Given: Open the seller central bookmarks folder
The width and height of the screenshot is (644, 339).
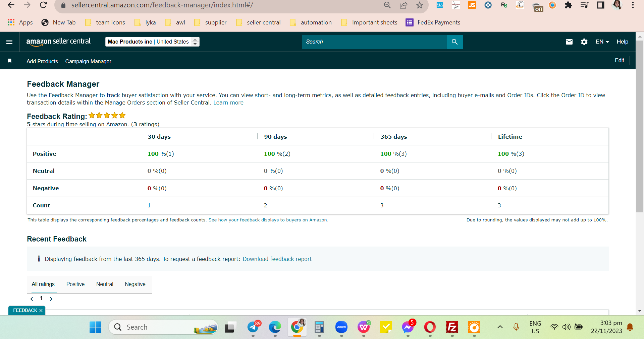Looking at the screenshot, I should [258, 22].
